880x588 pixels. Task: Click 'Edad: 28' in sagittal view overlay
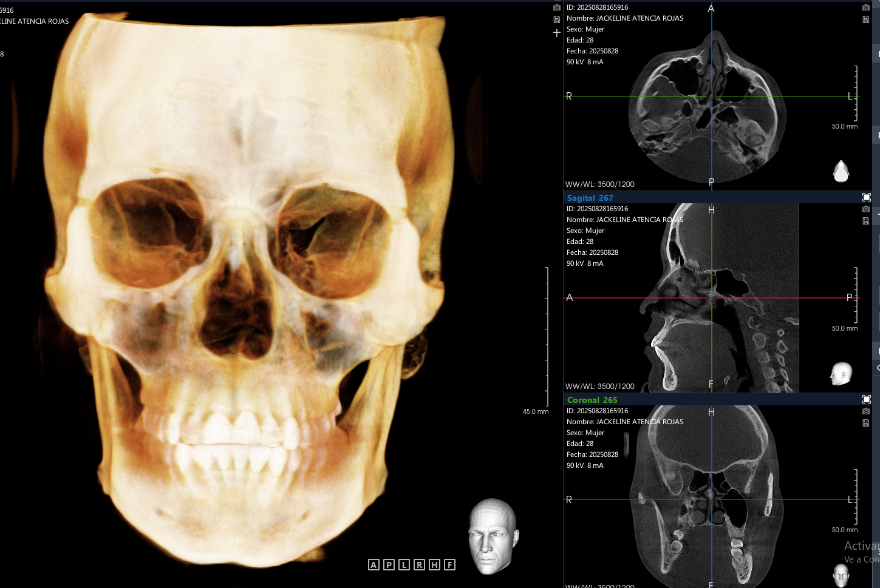pyautogui.click(x=580, y=242)
